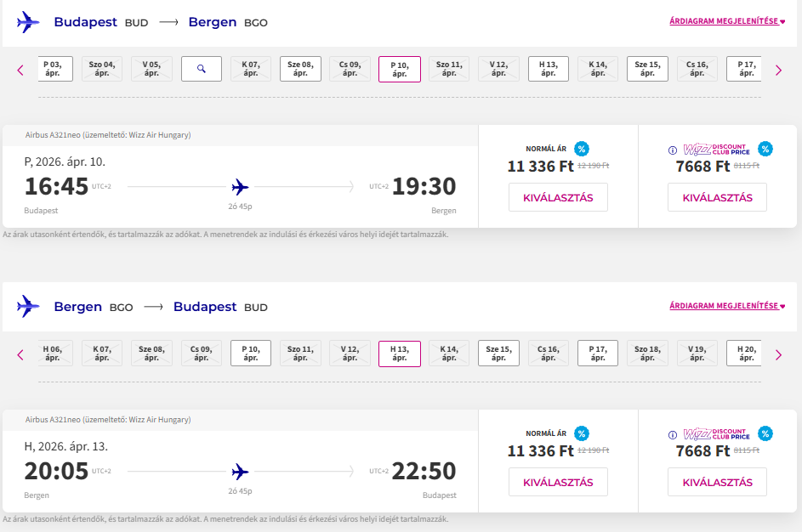Show earlier dates for the Budapest–Bergen flight
The height and width of the screenshot is (532, 802).
[20, 71]
